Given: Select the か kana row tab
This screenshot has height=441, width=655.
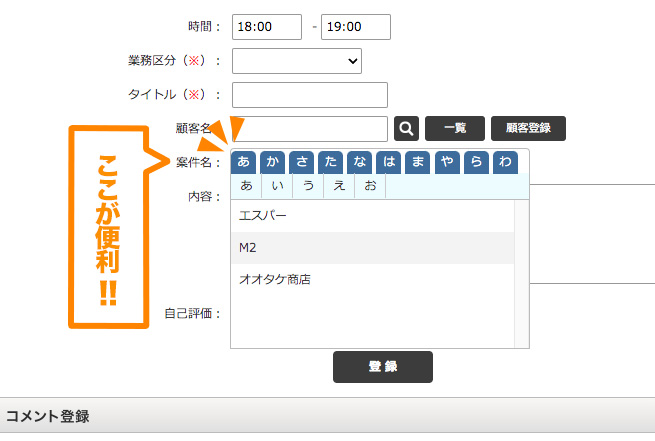Looking at the screenshot, I should tap(272, 162).
